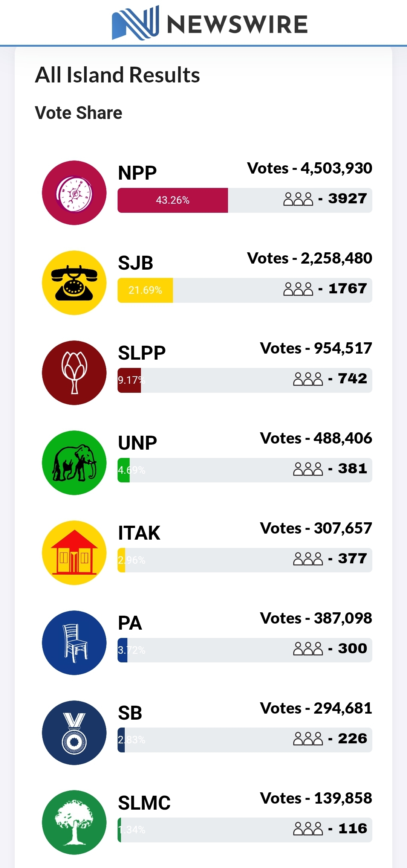
Task: Click the SLMC tree party logo
Action: (74, 822)
